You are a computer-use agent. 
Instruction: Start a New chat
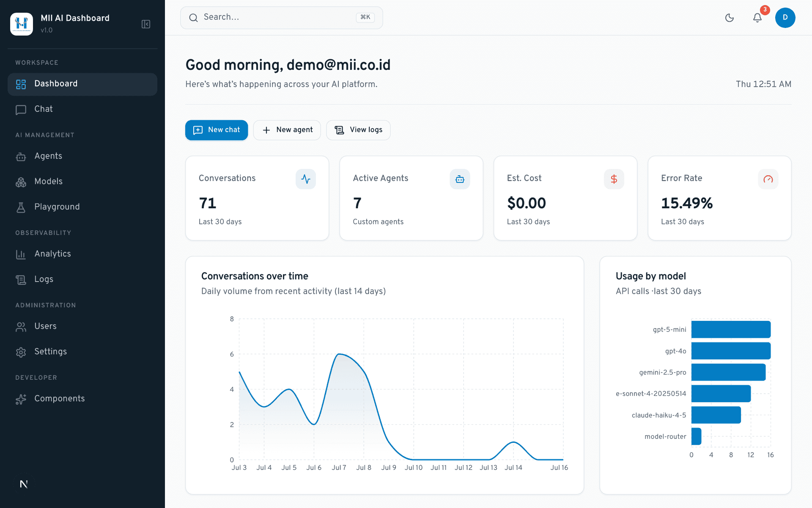(217, 130)
